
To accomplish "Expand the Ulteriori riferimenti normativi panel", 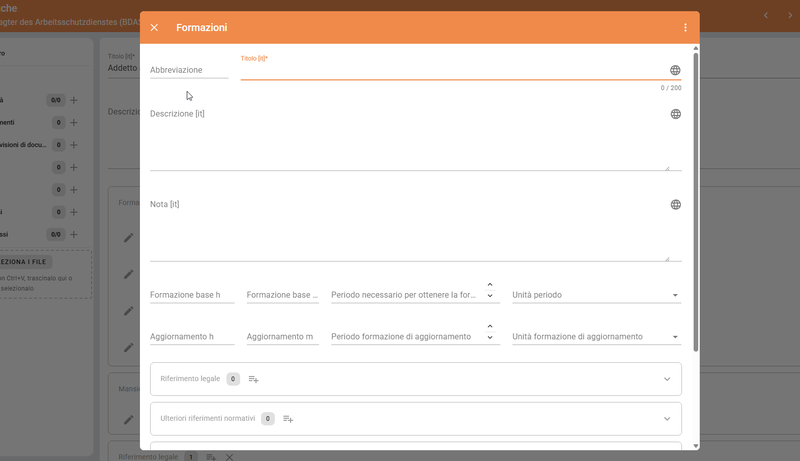I will [x=667, y=419].
